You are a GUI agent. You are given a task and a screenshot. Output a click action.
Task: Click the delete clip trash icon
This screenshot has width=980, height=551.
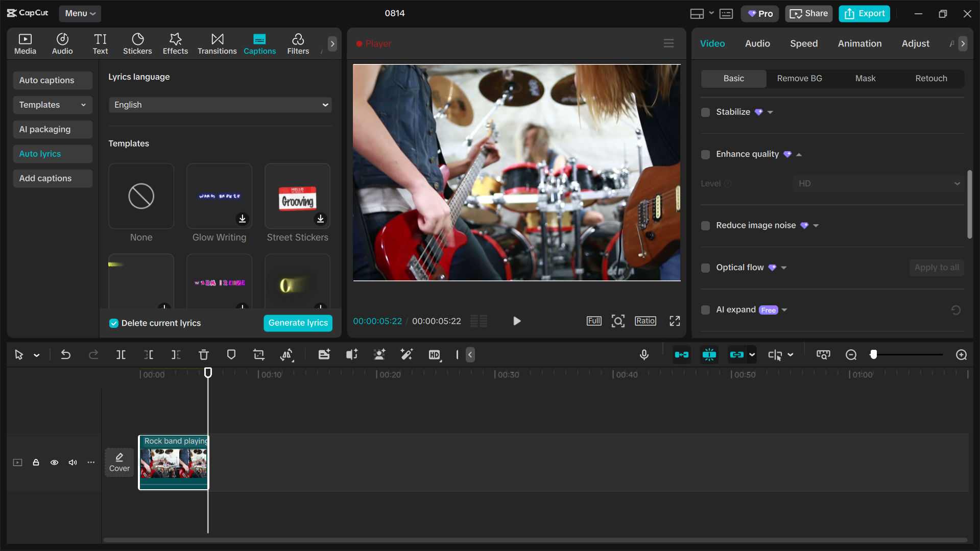click(x=203, y=354)
